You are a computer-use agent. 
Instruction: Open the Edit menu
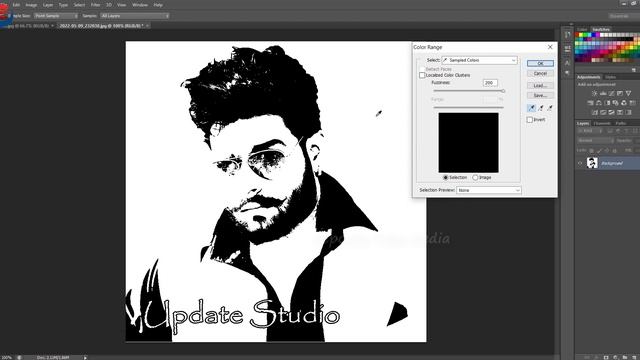click(x=16, y=5)
